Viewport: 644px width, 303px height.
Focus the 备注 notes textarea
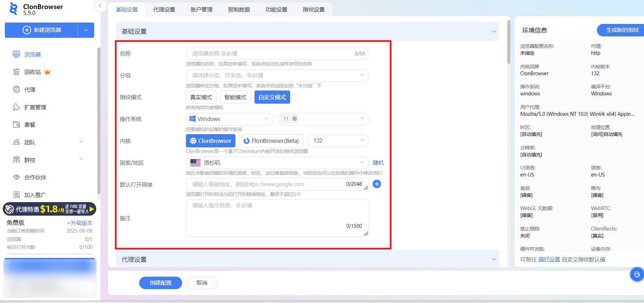coord(277,218)
